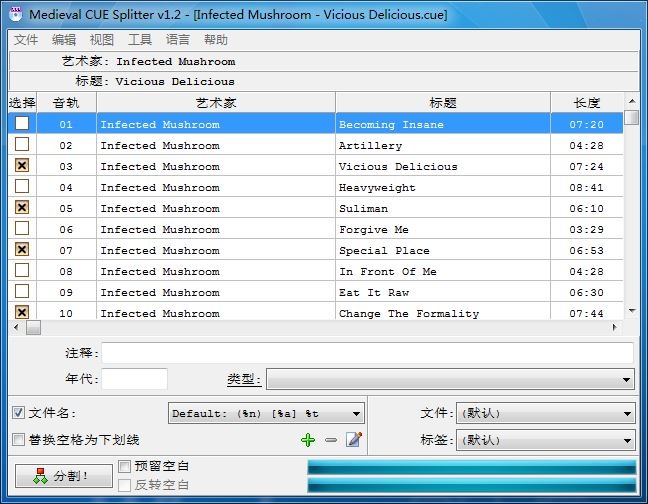This screenshot has height=504, width=648.
Task: Click the 艺术家 column header
Action: click(x=216, y=102)
